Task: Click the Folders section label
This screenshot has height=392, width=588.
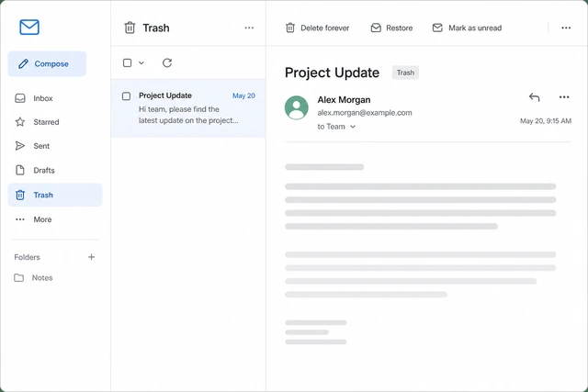Action: pos(27,257)
